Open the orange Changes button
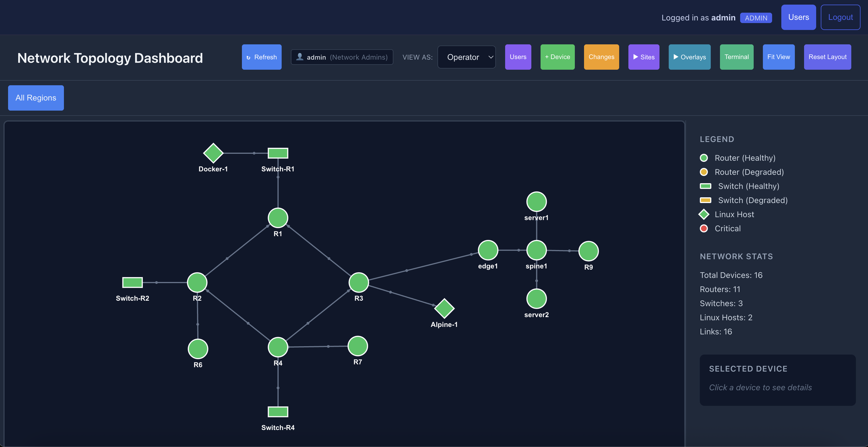 601,57
